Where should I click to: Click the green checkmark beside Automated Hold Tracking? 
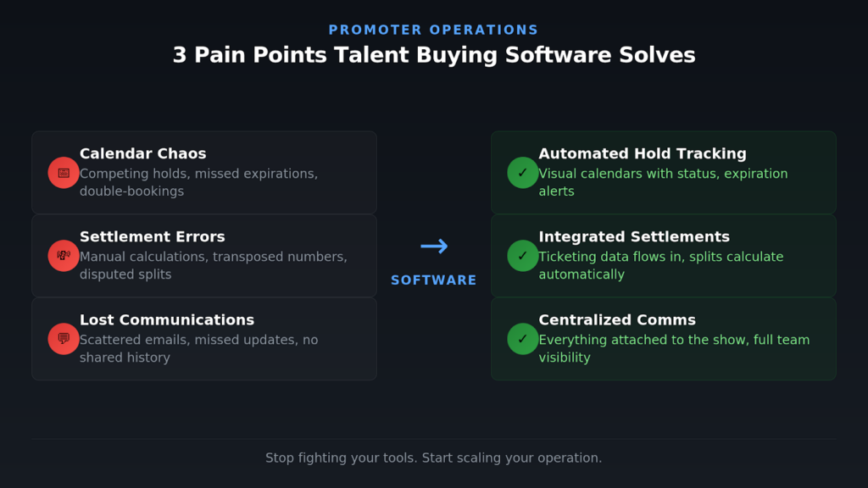[523, 173]
